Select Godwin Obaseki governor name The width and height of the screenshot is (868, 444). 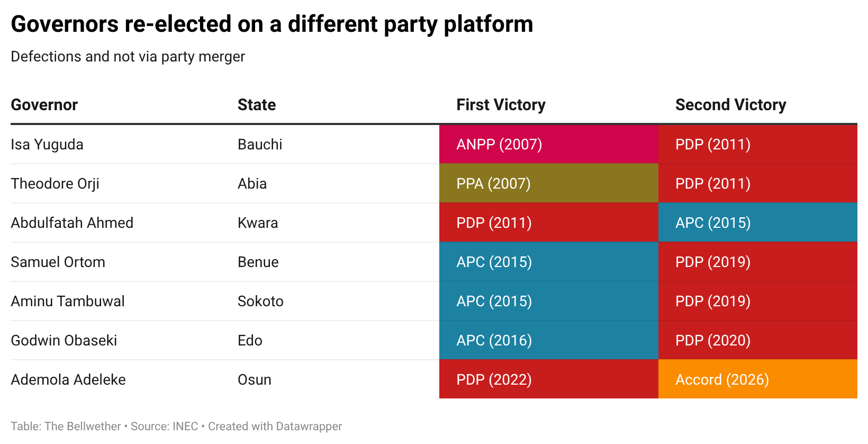coord(64,340)
